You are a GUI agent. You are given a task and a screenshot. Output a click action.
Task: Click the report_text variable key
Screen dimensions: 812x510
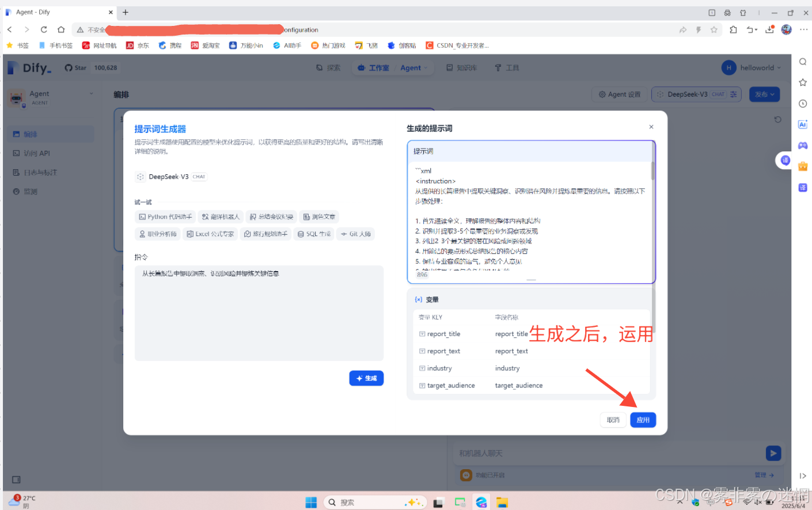[443, 351]
